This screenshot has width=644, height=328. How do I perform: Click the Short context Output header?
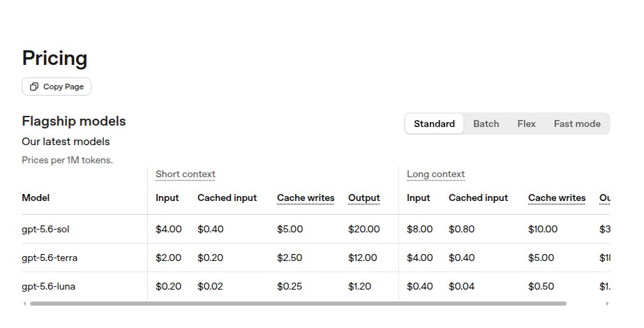pos(364,198)
